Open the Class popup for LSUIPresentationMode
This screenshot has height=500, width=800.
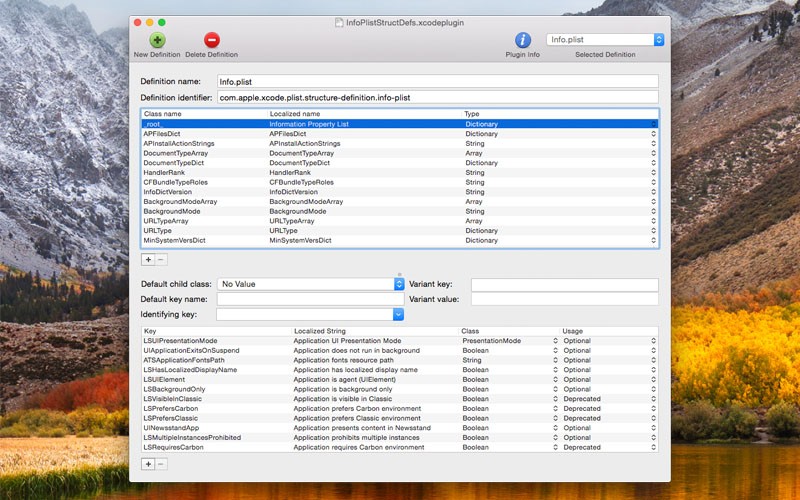coord(555,341)
